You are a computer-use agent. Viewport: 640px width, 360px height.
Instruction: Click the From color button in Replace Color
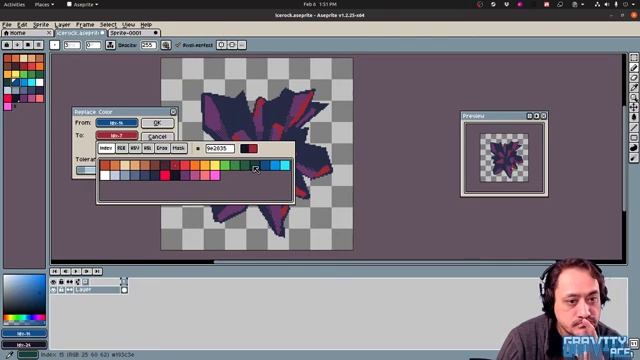(117, 123)
